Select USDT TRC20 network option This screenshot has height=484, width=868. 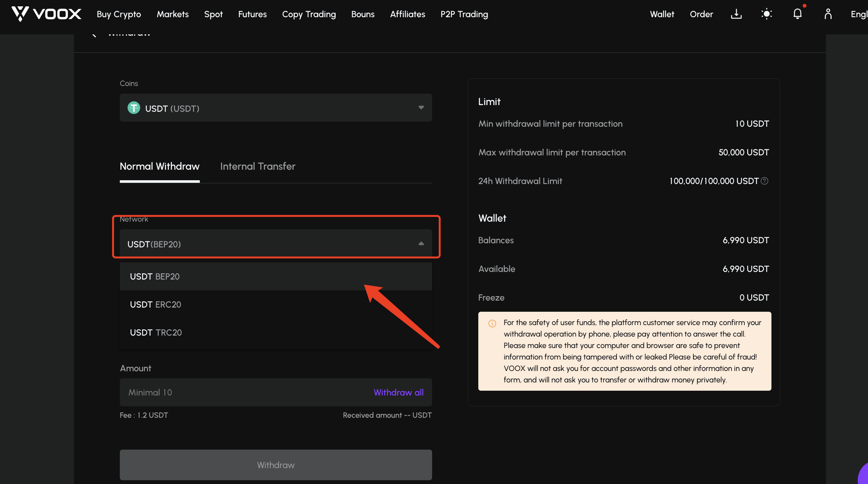(x=276, y=332)
